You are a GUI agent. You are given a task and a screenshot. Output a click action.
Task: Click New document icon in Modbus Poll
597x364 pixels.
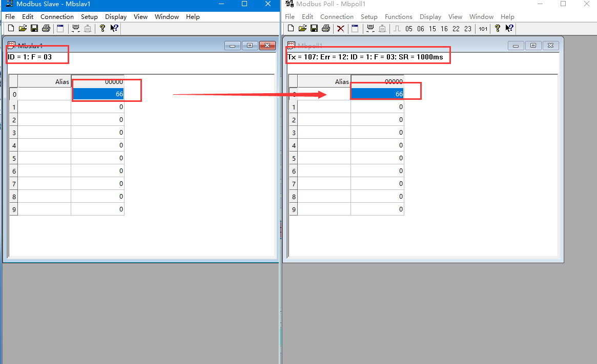291,28
